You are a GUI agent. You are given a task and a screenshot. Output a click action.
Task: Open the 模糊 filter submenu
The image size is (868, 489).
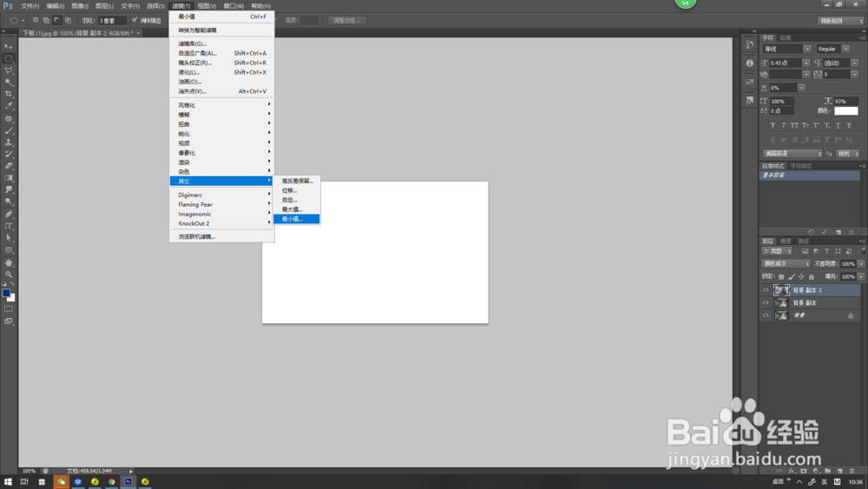[x=221, y=115]
